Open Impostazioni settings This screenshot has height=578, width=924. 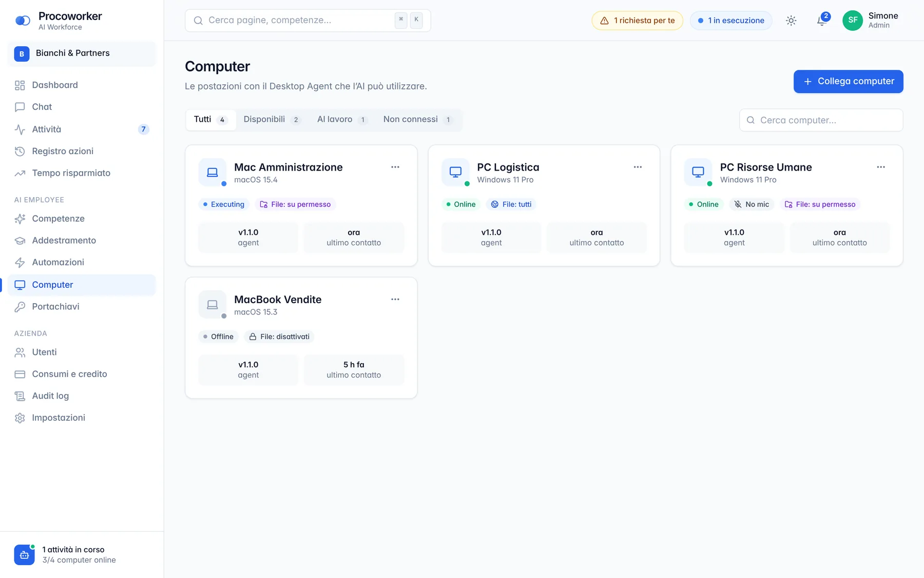82,418
